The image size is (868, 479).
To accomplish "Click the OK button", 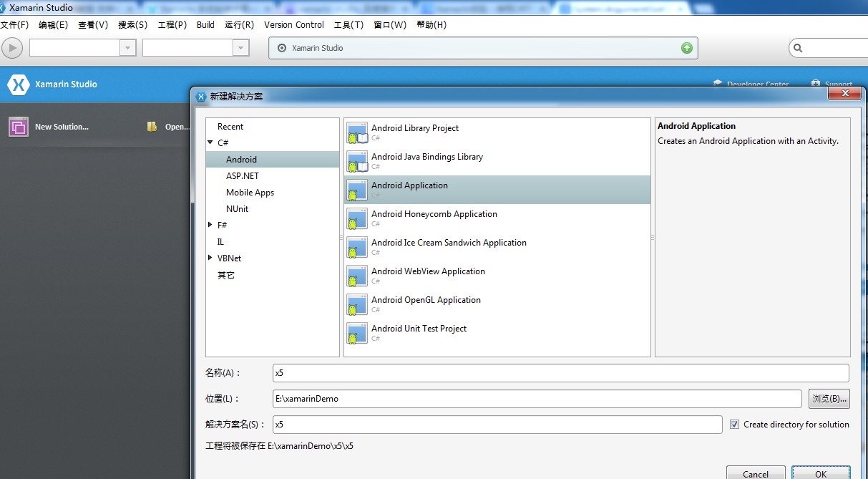I will (821, 473).
